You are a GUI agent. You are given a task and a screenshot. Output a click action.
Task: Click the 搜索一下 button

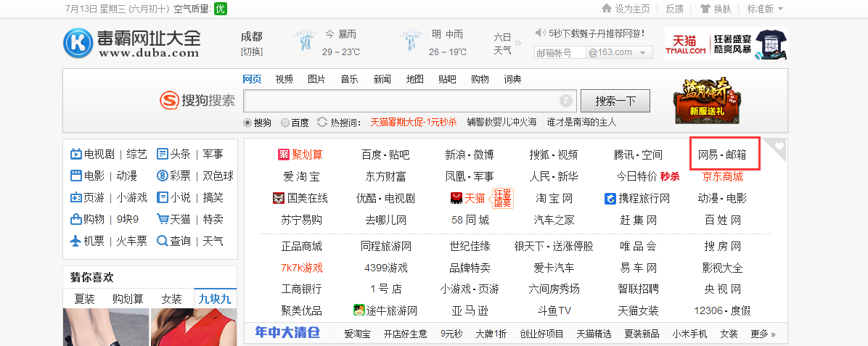coord(615,101)
